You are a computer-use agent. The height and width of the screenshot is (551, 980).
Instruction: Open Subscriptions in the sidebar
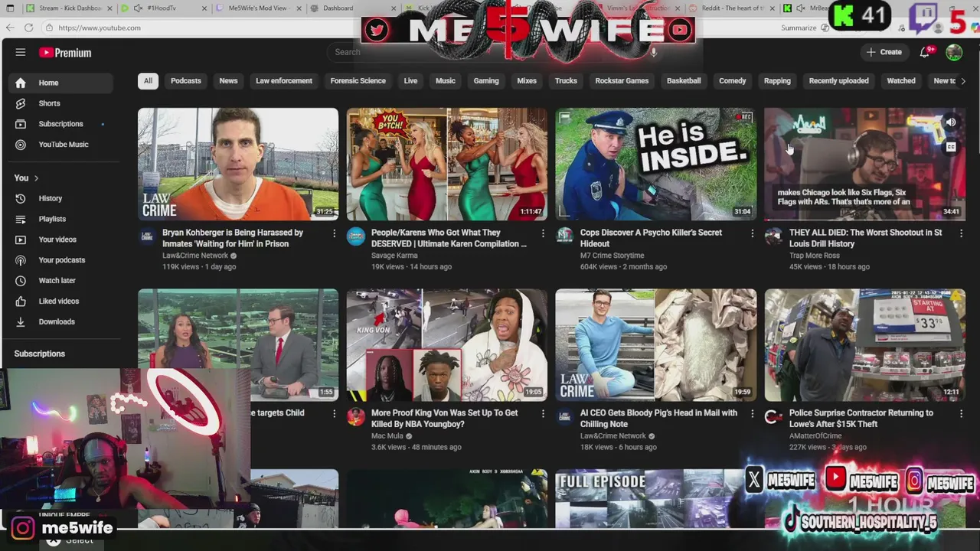[x=61, y=124]
